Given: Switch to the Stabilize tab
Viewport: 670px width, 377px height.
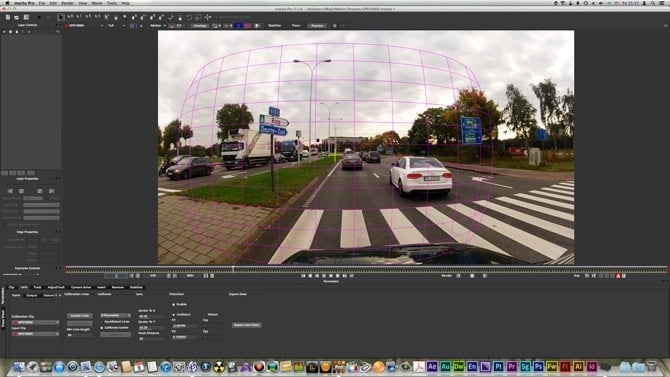Looking at the screenshot, I should tap(136, 287).
